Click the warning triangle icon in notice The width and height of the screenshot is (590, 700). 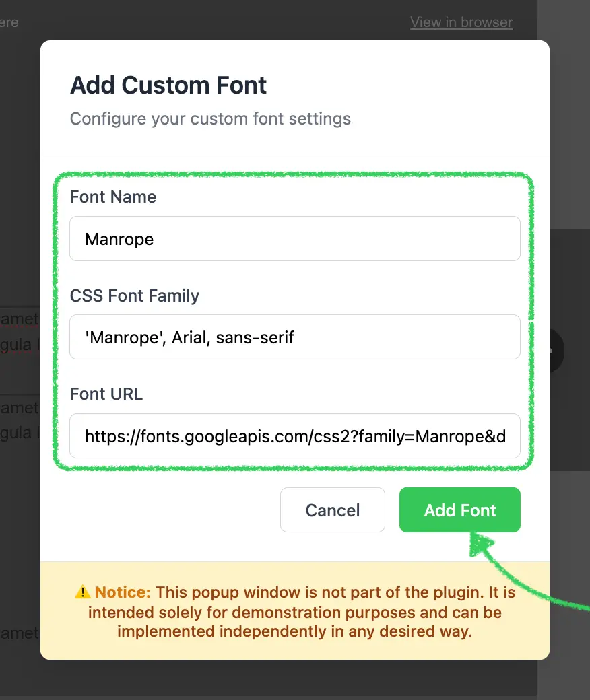83,592
